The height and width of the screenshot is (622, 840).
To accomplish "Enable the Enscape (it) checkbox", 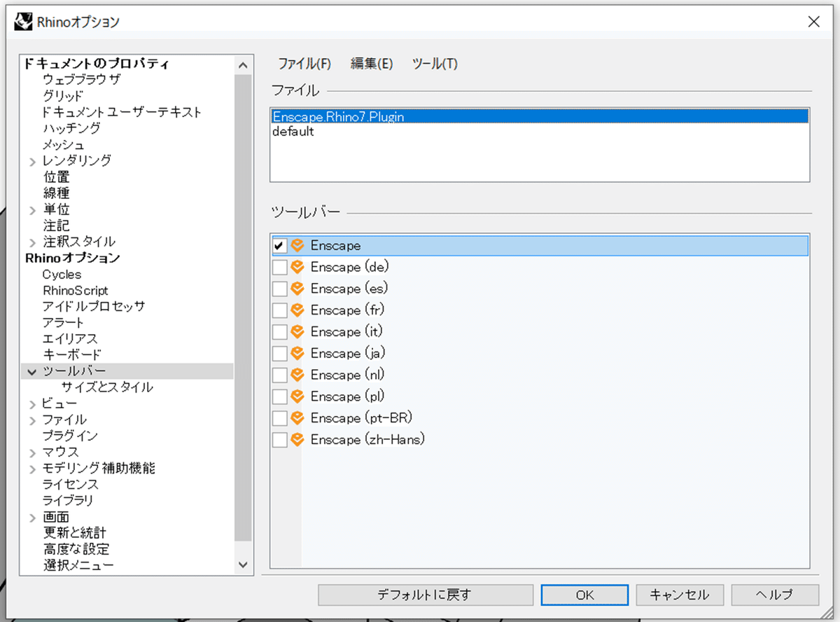I will tap(280, 332).
